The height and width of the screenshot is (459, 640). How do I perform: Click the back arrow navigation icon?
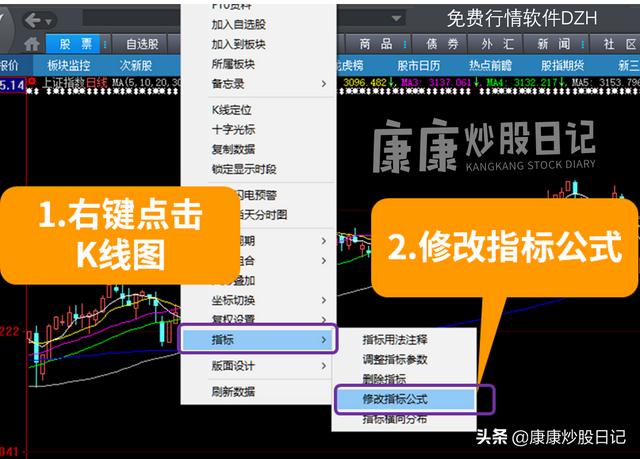[33, 20]
